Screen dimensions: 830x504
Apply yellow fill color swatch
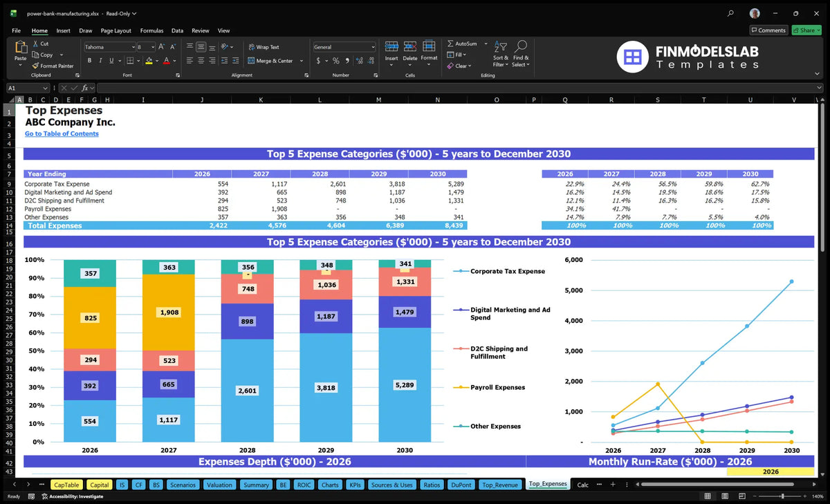point(149,61)
